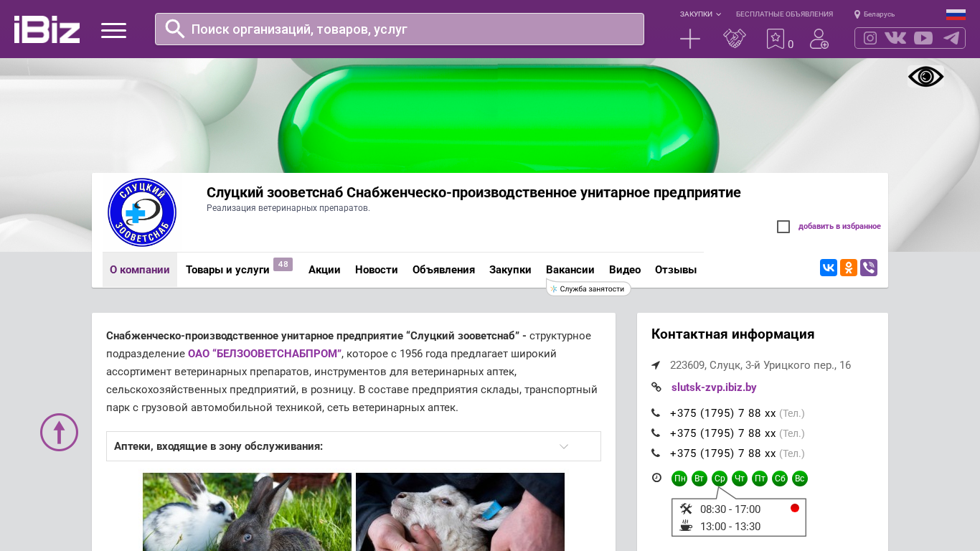Image resolution: width=980 pixels, height=551 pixels.
Task: Click 'добавить в избранное' text link
Action: click(839, 227)
